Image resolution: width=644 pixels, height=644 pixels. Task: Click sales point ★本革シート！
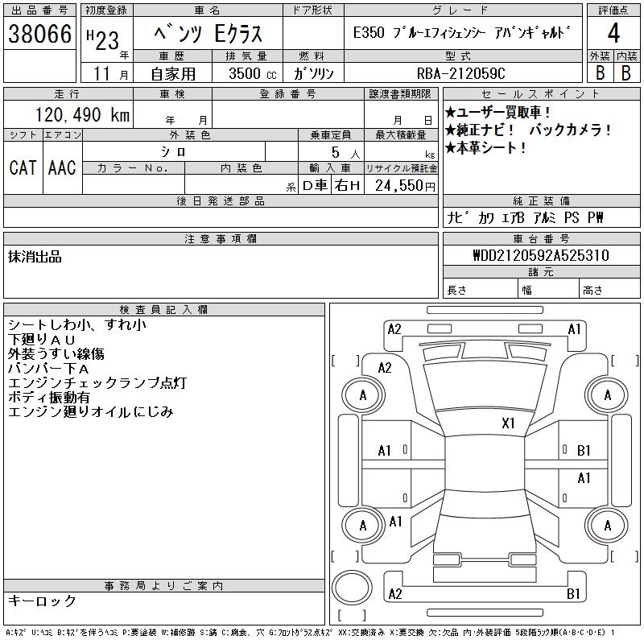[x=485, y=147]
